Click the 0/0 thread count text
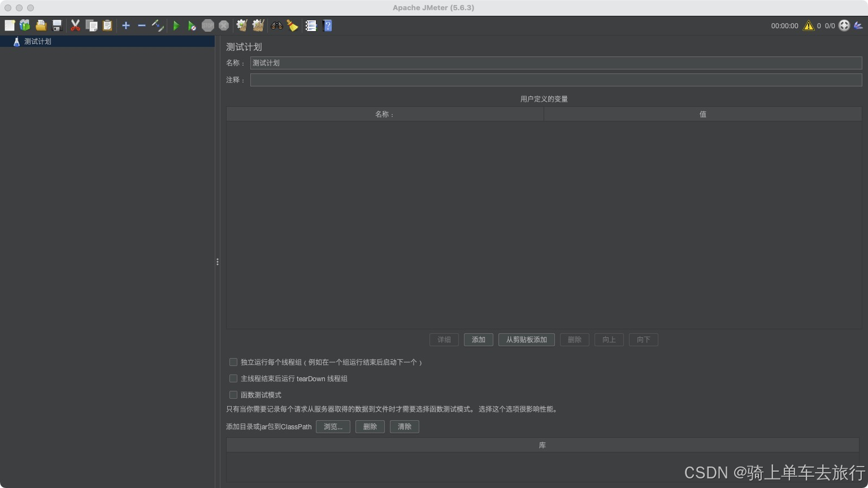The height and width of the screenshot is (488, 868). pyautogui.click(x=830, y=25)
